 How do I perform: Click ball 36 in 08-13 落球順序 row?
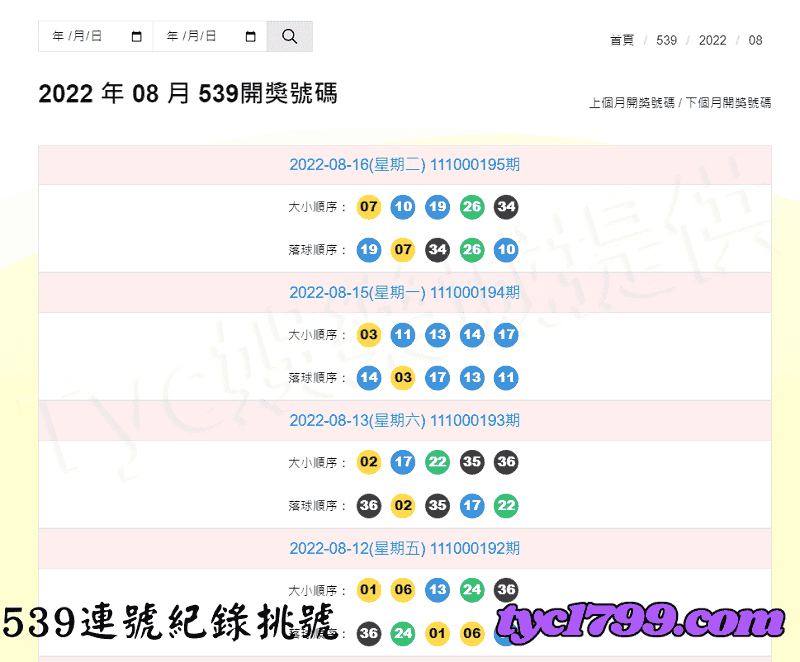point(369,506)
